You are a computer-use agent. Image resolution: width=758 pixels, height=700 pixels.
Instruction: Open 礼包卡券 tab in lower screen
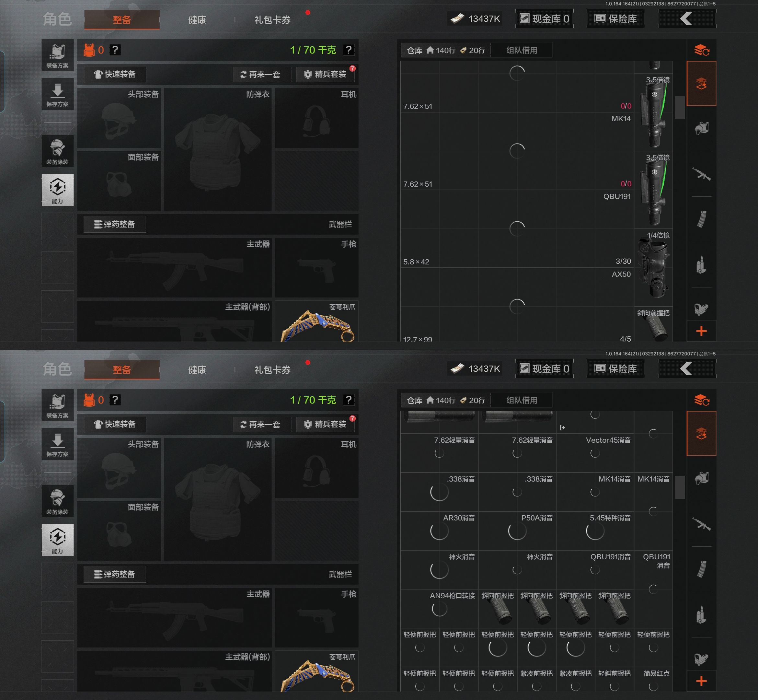point(272,370)
